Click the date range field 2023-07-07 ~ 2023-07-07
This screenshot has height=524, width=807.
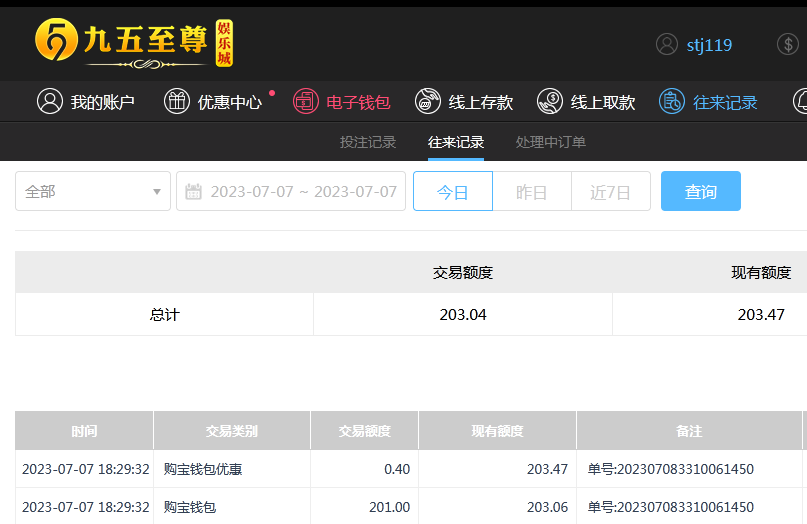291,191
